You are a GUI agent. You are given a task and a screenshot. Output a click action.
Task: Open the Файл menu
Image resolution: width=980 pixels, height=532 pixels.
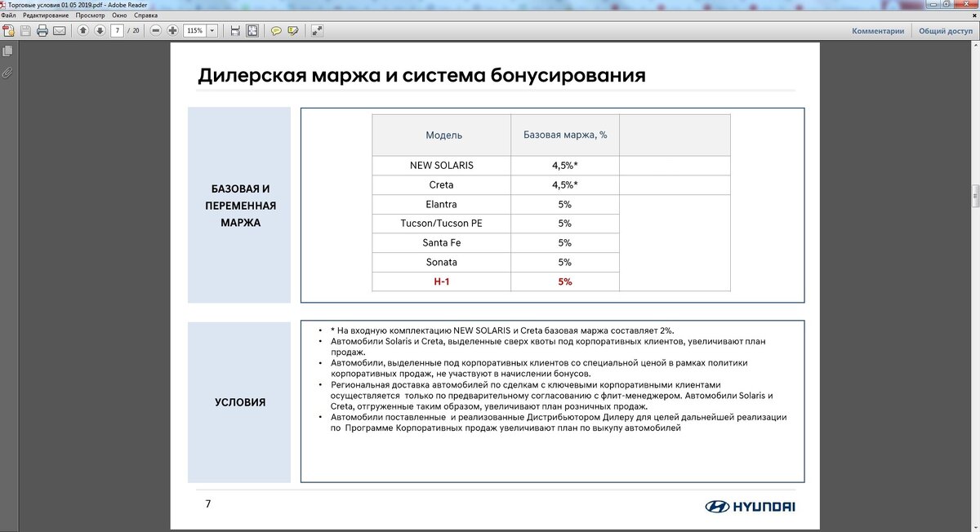(x=9, y=16)
